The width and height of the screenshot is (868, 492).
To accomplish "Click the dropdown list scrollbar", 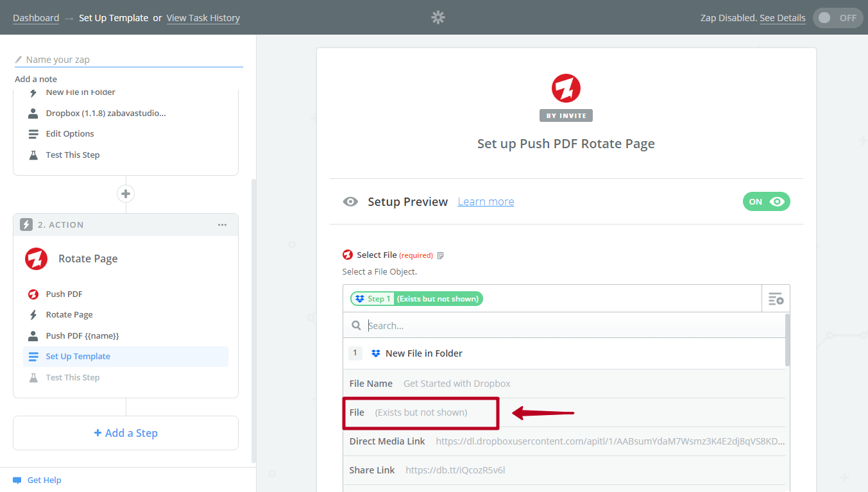I will tap(788, 339).
